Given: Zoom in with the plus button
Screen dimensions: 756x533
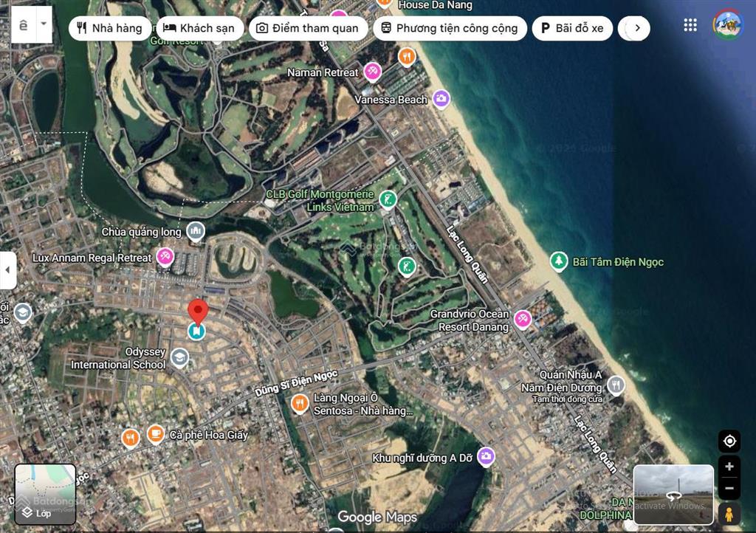Looking at the screenshot, I should 729,467.
